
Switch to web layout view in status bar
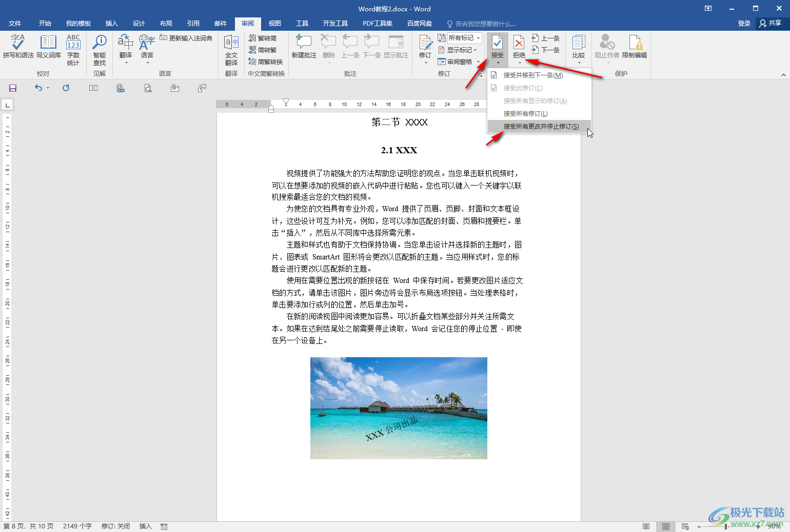coord(685,526)
